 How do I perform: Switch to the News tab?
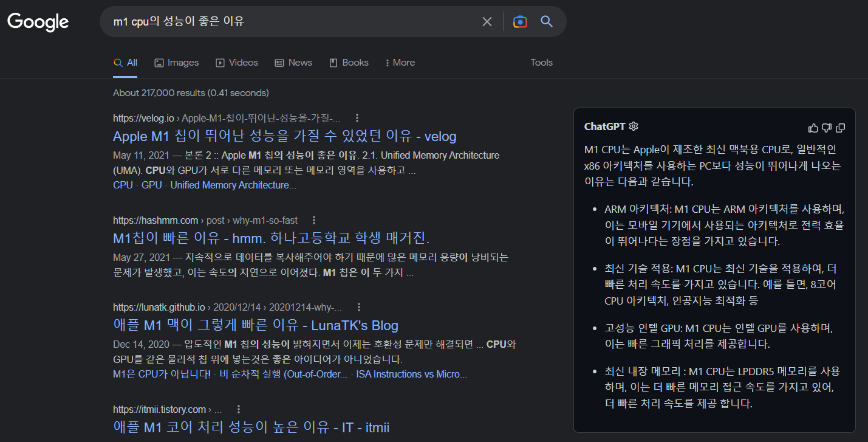click(293, 63)
